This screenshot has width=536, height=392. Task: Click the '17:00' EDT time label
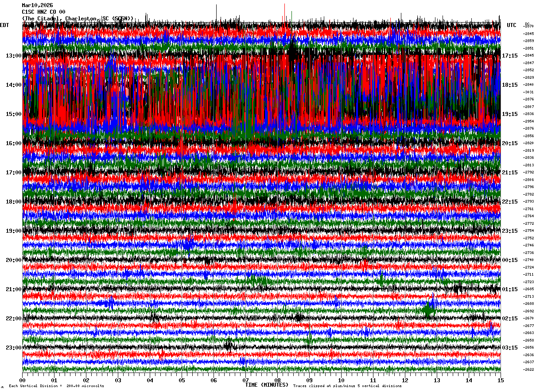click(14, 173)
